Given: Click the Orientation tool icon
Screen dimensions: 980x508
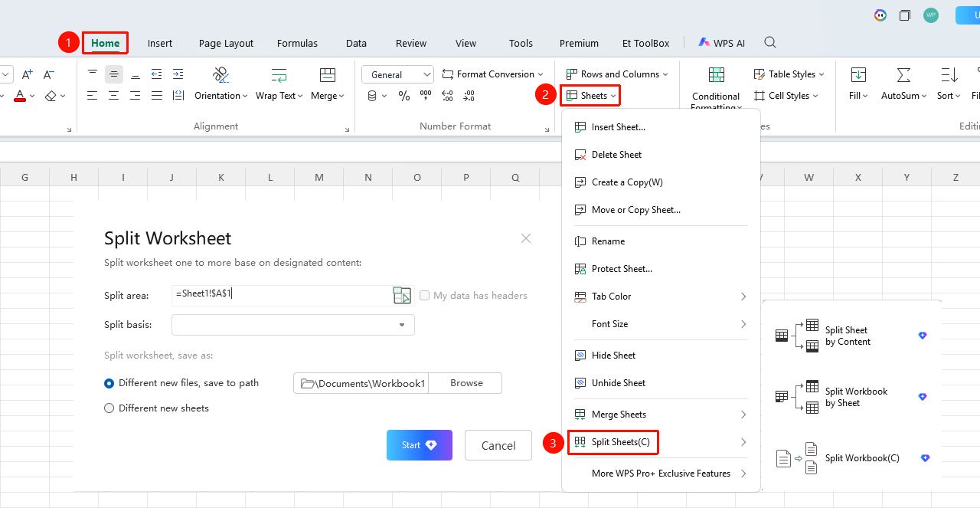Looking at the screenshot, I should [221, 74].
